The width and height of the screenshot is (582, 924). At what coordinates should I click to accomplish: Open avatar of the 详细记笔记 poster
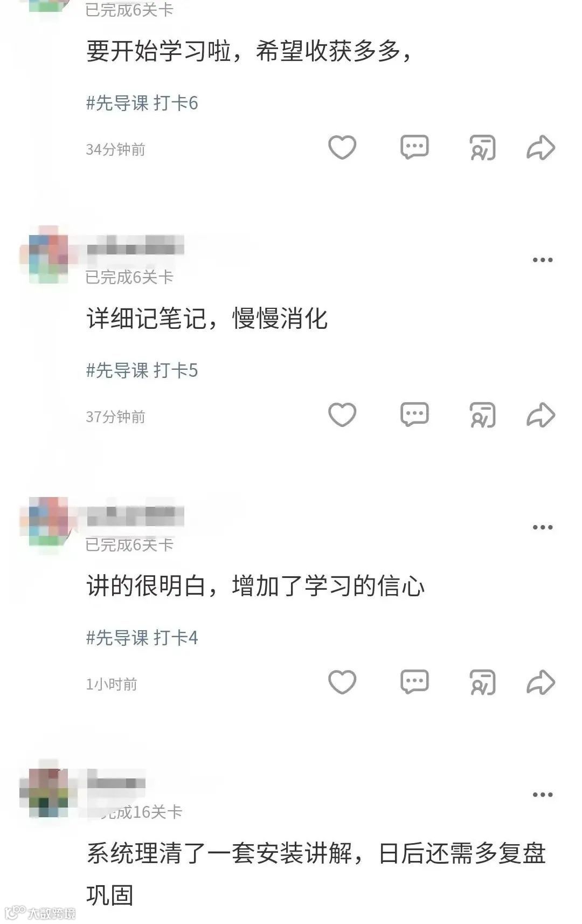[46, 256]
